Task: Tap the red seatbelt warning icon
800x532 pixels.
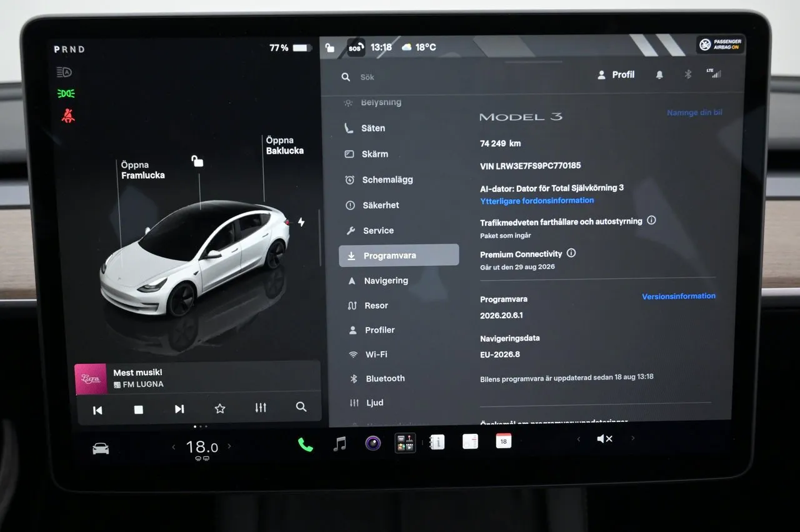Action: click(x=67, y=116)
